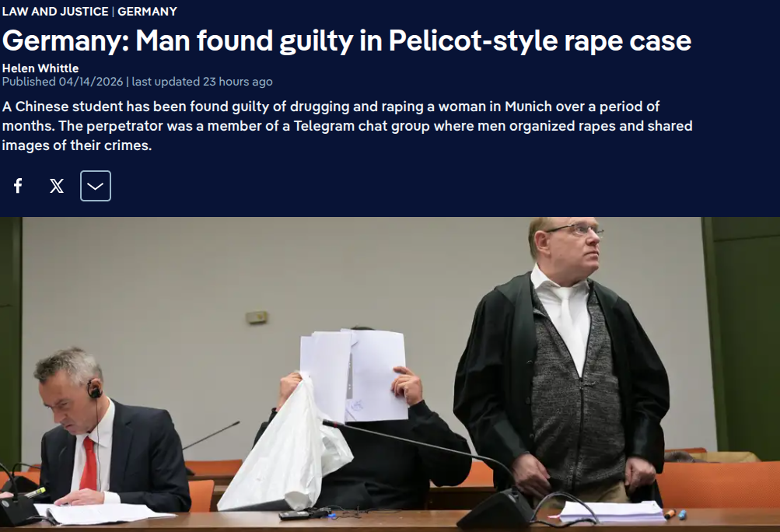The height and width of the screenshot is (532, 780).
Task: Open the GERMANY section link
Action: pos(147,12)
